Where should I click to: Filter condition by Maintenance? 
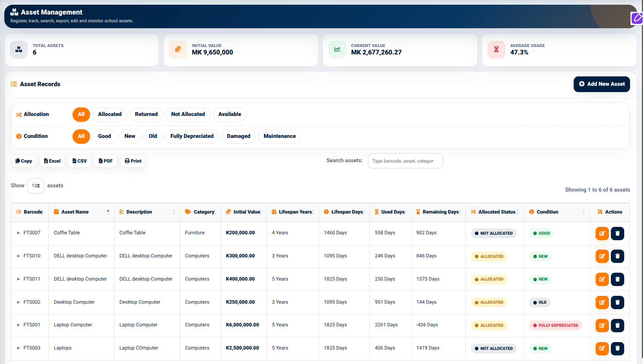click(x=280, y=136)
